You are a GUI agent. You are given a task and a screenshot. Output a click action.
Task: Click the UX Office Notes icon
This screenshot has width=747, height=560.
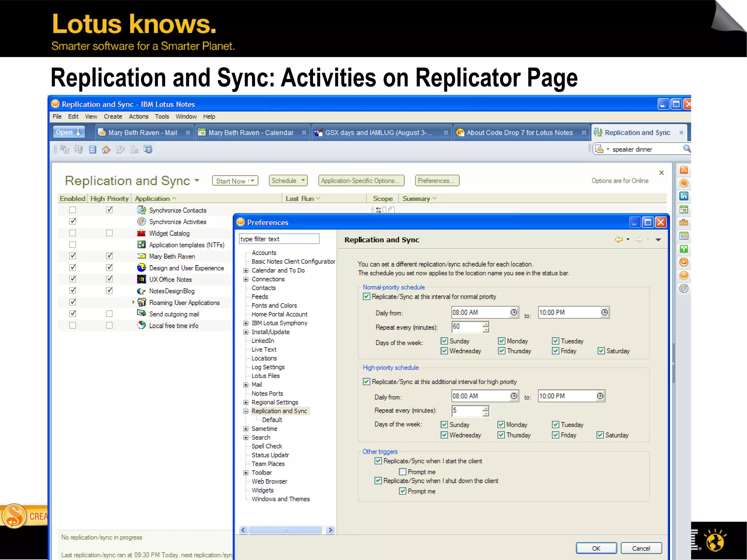[x=142, y=279]
